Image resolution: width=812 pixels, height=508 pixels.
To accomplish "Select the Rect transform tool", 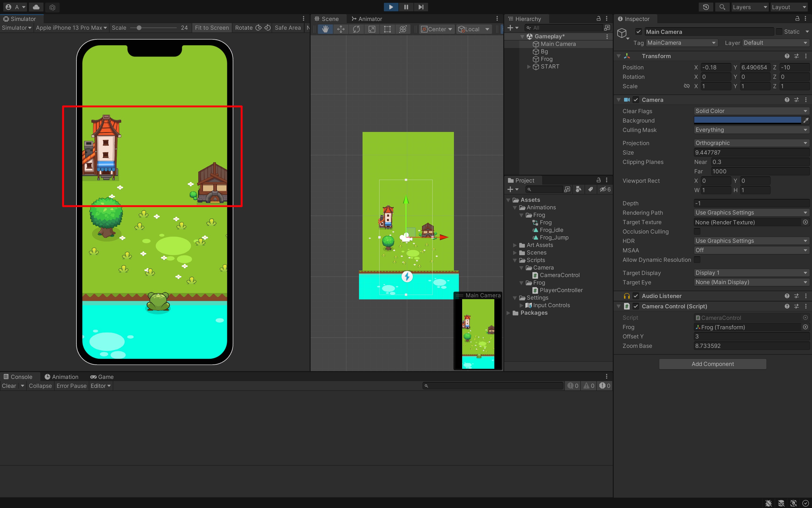I will (x=387, y=29).
